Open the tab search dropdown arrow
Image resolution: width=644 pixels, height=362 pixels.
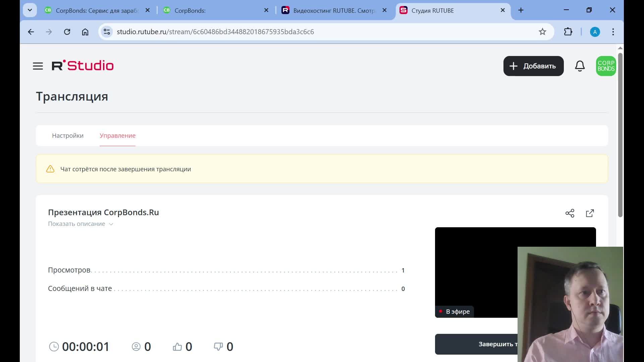(x=30, y=10)
